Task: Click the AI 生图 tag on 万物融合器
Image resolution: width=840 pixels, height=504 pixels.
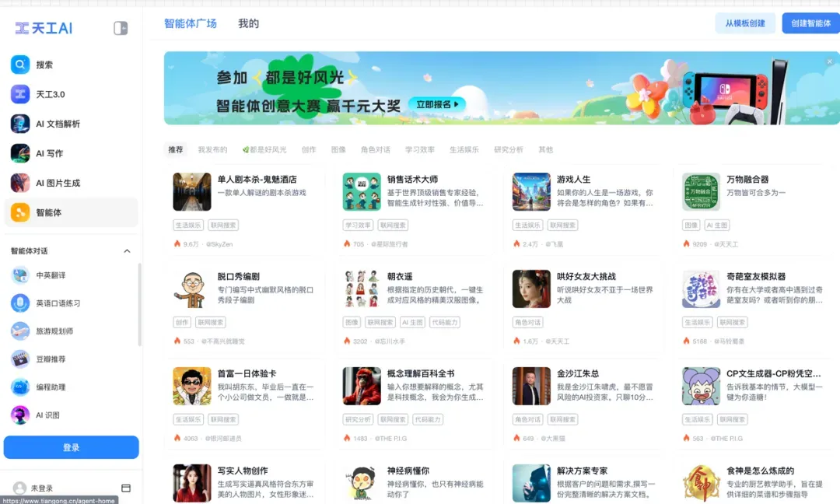Action: [717, 226]
